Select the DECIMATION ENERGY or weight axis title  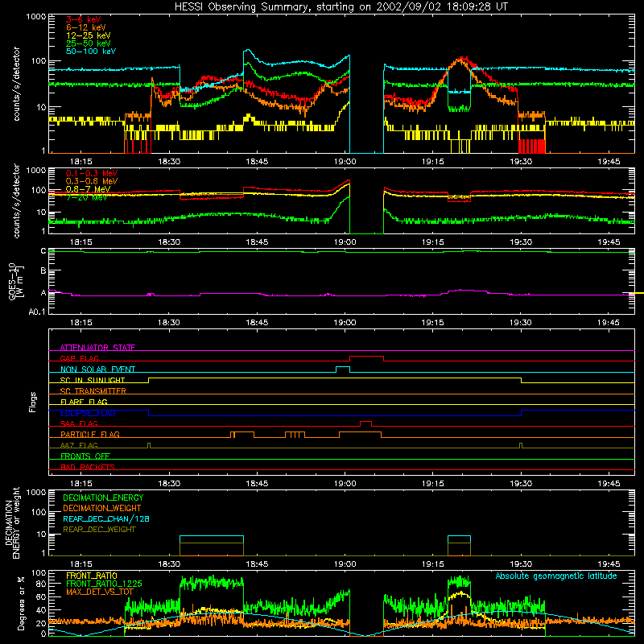[12, 522]
